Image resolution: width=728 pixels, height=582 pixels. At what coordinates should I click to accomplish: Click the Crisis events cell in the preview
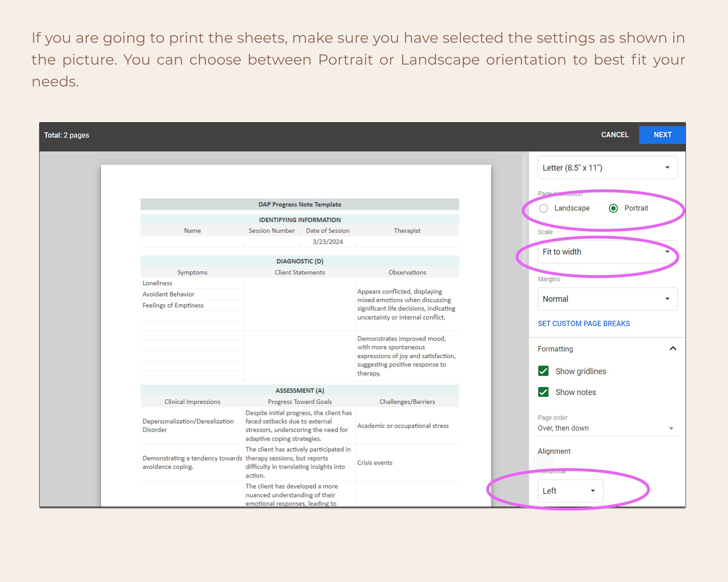(375, 463)
